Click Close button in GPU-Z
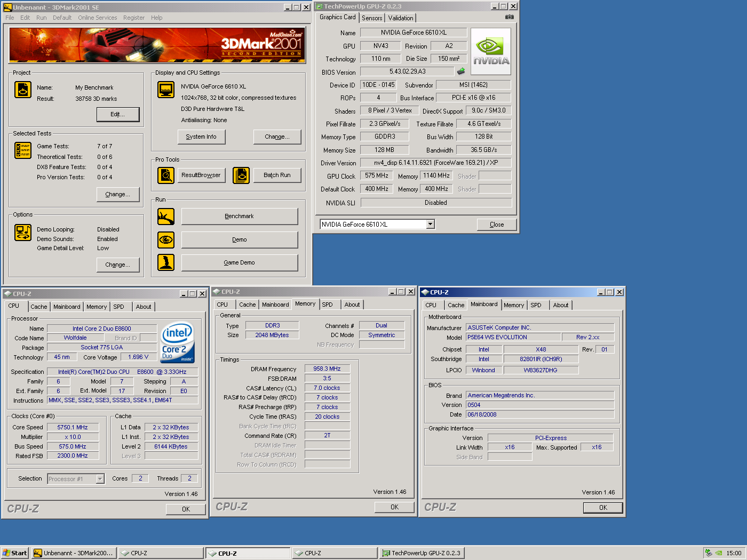The height and width of the screenshot is (560, 747). (496, 225)
